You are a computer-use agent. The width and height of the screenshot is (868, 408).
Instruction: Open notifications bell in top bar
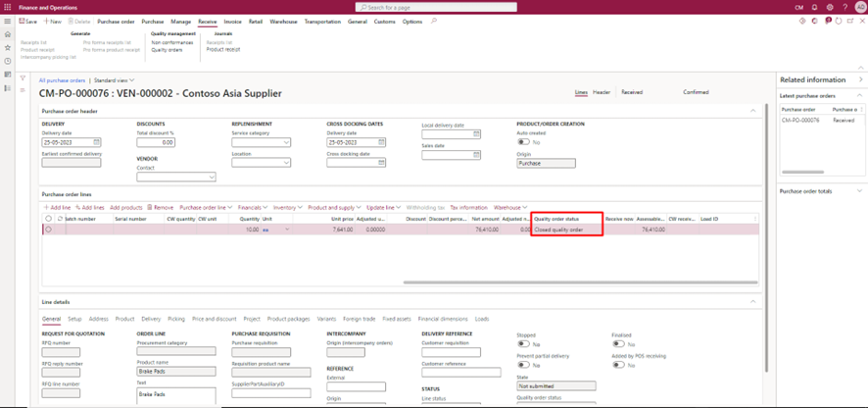point(814,8)
